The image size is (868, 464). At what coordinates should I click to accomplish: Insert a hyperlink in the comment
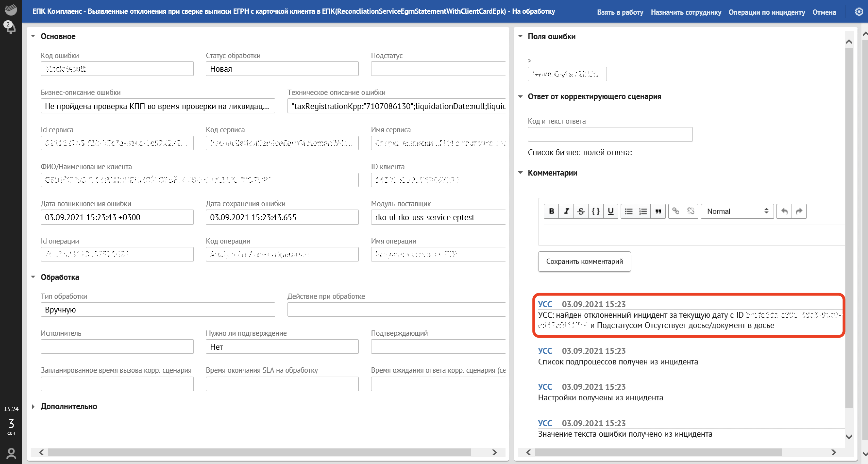coord(676,211)
